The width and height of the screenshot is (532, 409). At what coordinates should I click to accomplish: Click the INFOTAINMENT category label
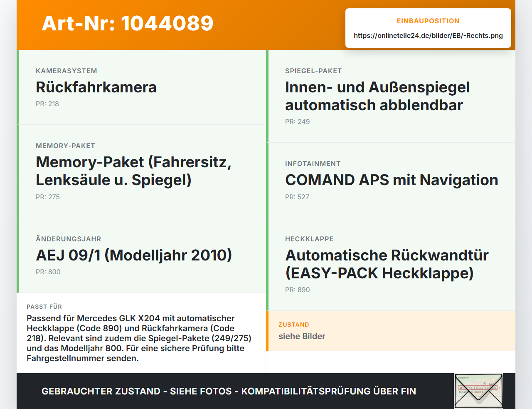click(x=313, y=164)
